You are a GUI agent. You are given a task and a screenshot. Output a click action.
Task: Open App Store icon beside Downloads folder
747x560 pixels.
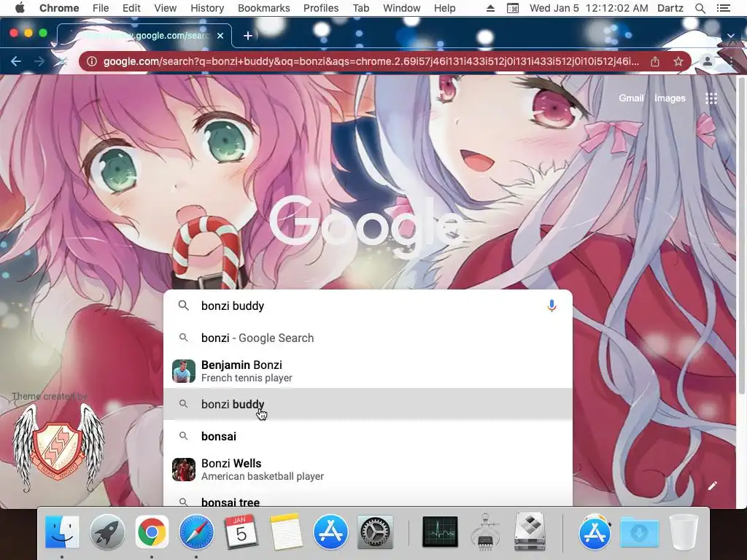(595, 532)
